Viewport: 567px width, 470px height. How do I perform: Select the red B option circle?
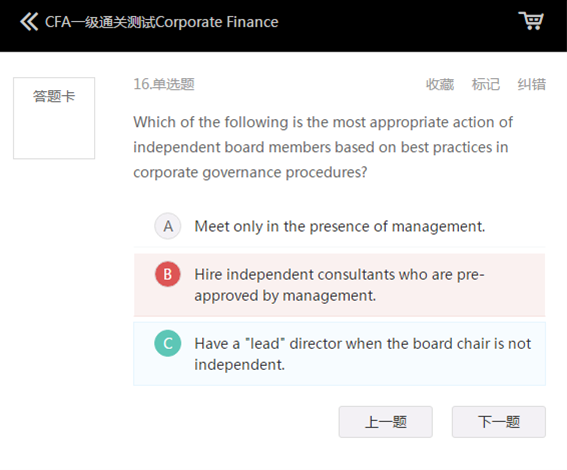pos(168,274)
